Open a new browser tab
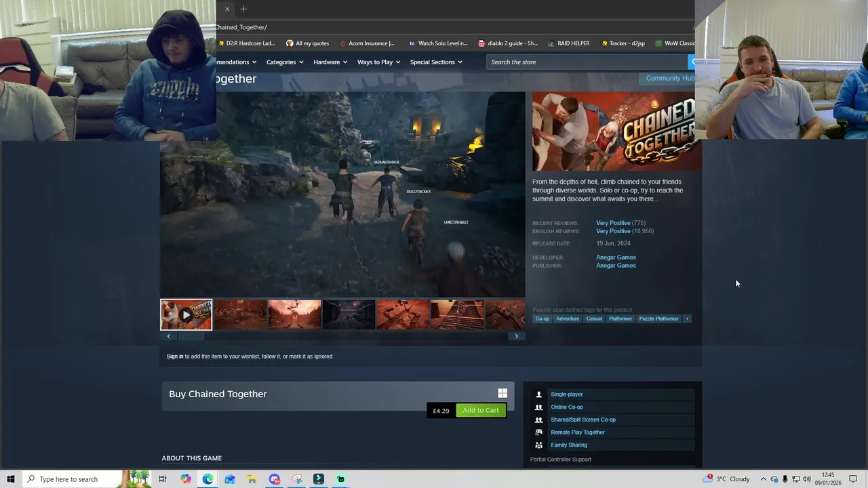This screenshot has width=868, height=488. tap(243, 9)
